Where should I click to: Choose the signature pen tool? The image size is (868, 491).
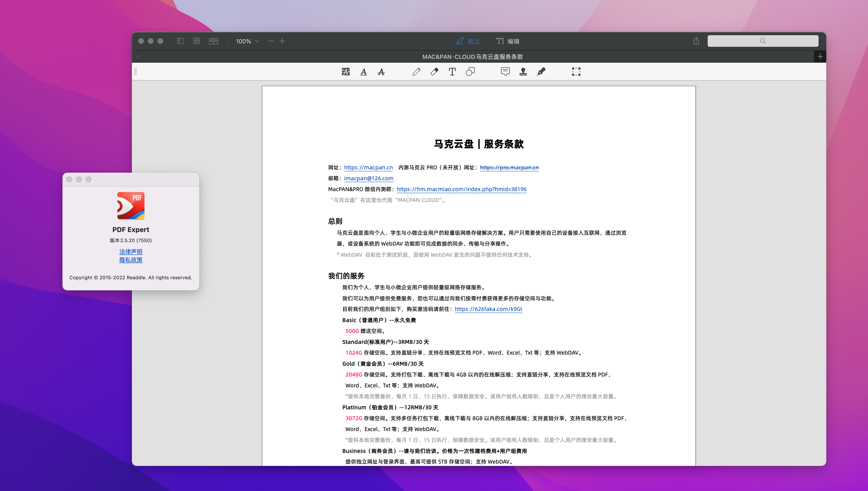coord(541,71)
